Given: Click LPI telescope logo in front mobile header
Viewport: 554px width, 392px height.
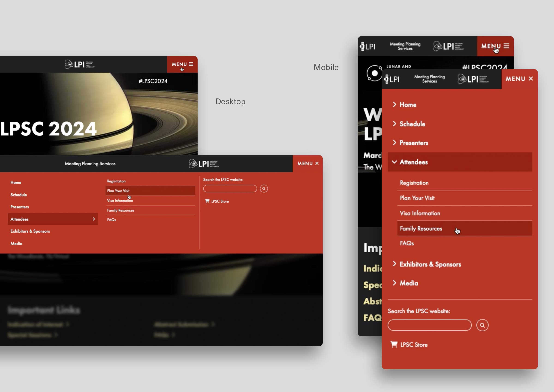Looking at the screenshot, I should point(392,79).
